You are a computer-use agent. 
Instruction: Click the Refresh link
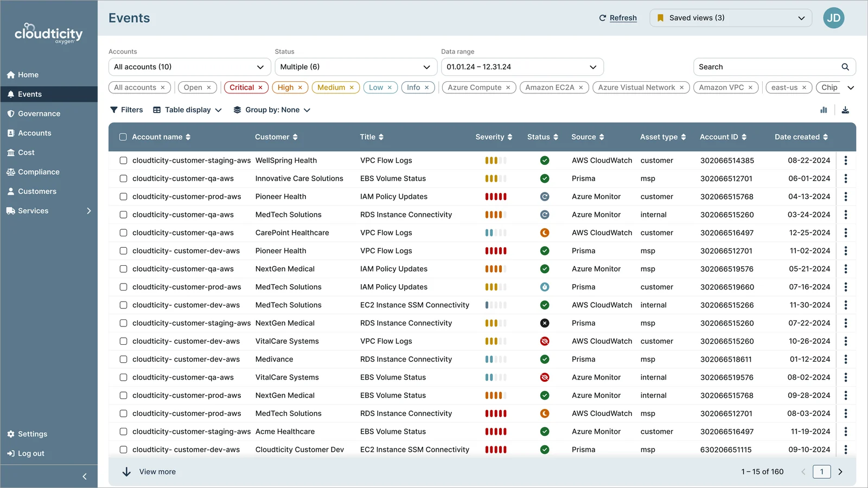pyautogui.click(x=623, y=18)
